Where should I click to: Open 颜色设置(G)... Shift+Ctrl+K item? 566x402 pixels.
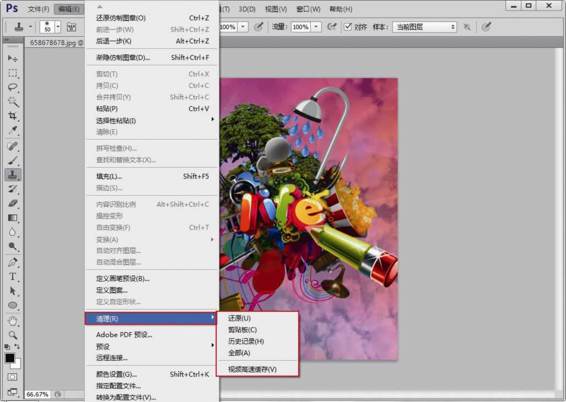tap(152, 375)
